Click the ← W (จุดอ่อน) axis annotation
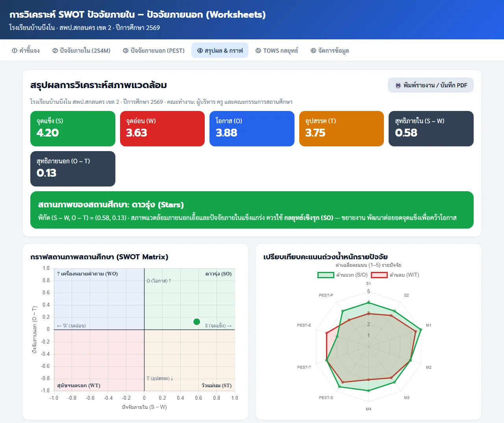The image size is (504, 423). click(71, 326)
